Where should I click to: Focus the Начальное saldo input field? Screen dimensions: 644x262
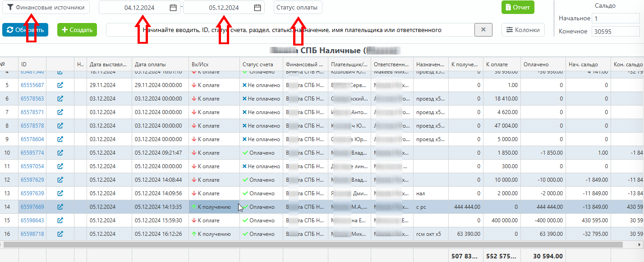tap(615, 18)
